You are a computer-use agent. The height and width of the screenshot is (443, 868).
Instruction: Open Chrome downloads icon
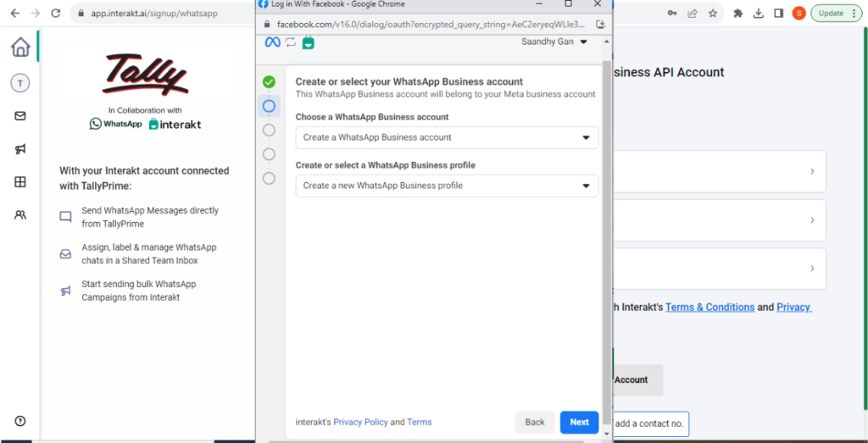[759, 14]
